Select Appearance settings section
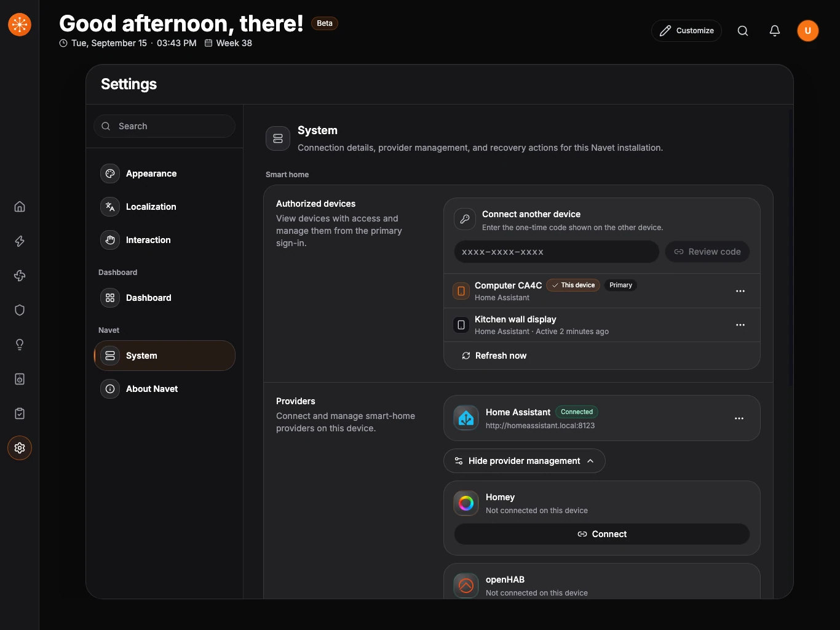 [x=165, y=173]
